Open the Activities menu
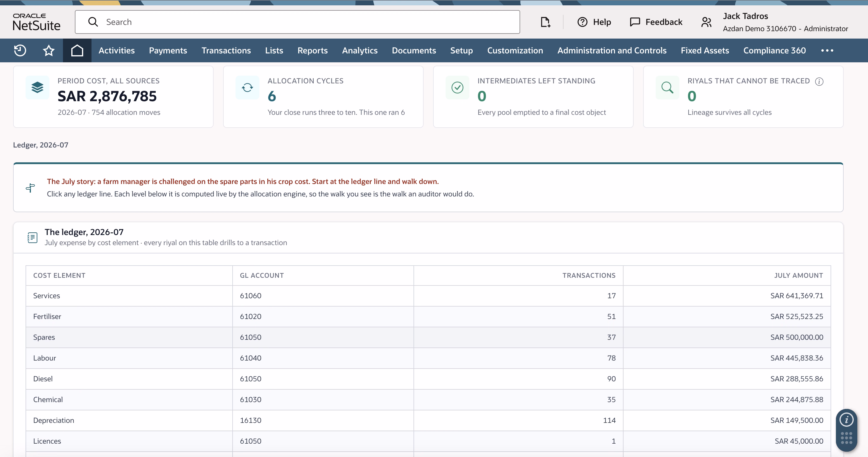868x457 pixels. [116, 50]
